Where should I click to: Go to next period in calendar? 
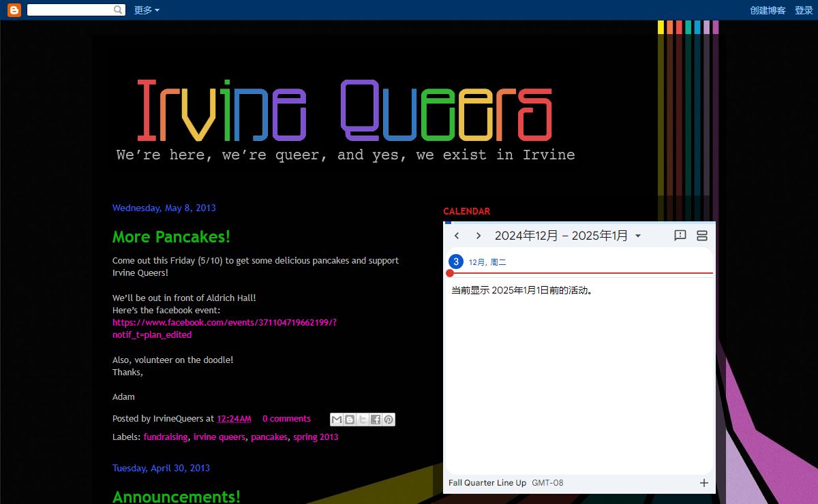click(x=479, y=236)
